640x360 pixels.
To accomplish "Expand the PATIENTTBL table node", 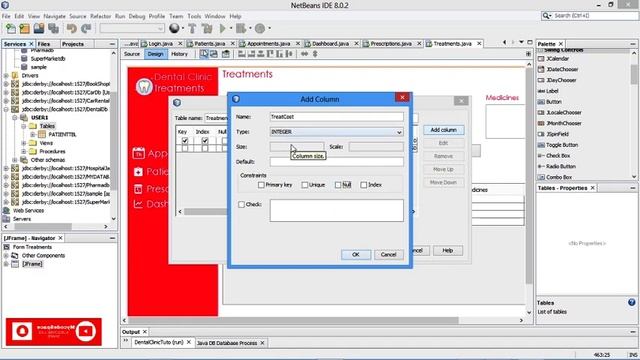I will click(x=33, y=134).
